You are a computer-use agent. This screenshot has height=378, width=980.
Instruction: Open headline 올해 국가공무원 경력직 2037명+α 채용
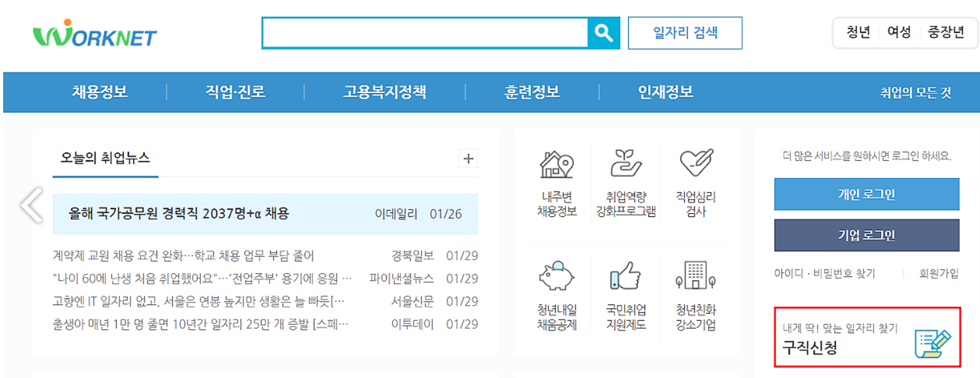pos(179,214)
